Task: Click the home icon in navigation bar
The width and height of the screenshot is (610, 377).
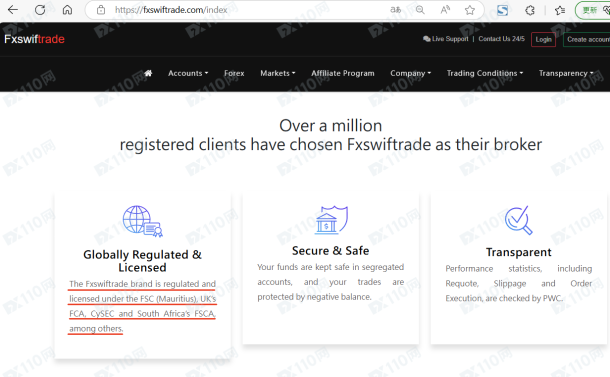Action: tap(148, 73)
